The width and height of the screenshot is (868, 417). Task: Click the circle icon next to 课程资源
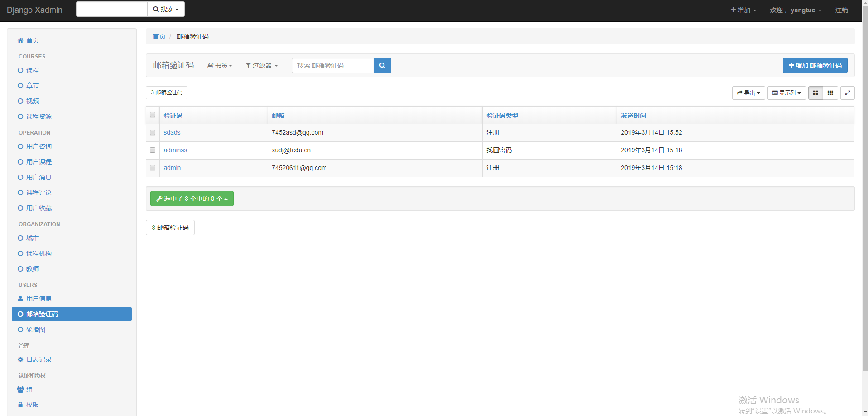20,116
